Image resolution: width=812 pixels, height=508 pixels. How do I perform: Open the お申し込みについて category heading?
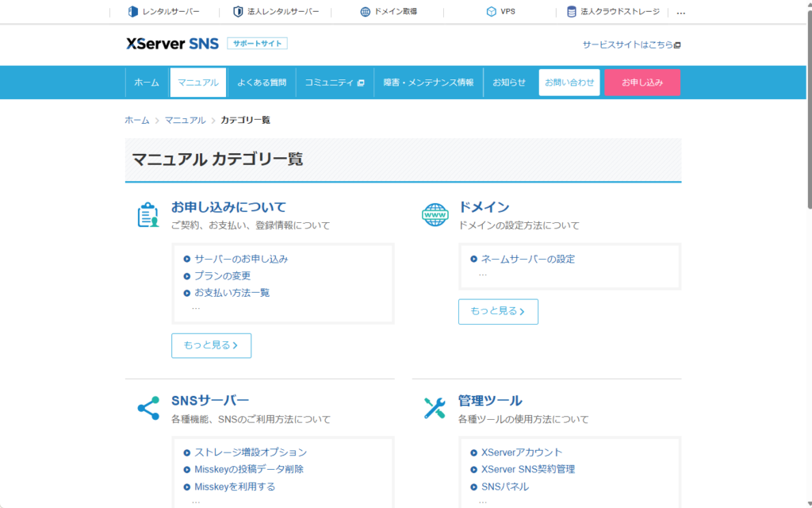pyautogui.click(x=228, y=207)
